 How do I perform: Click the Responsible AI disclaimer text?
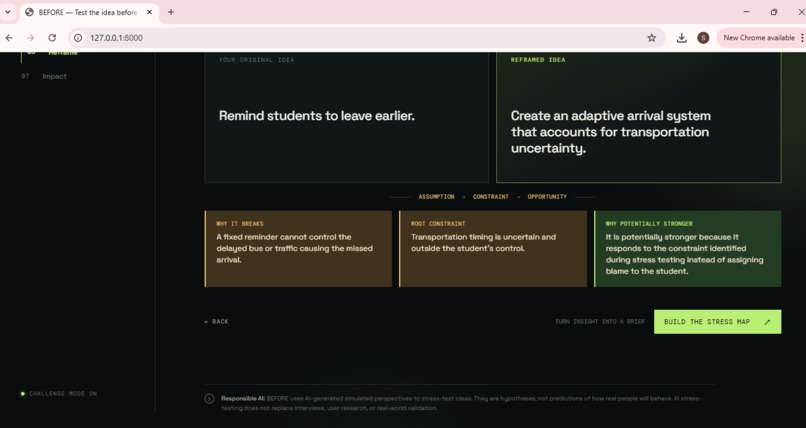pyautogui.click(x=461, y=403)
